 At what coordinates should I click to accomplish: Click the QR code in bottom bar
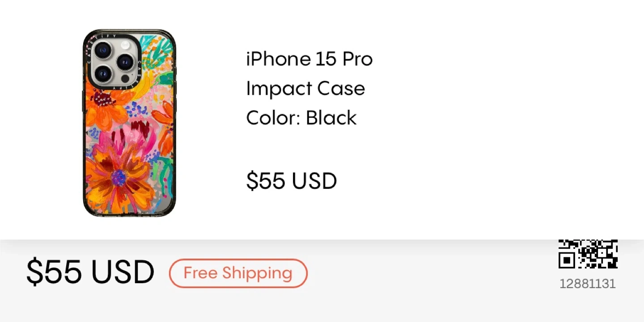tap(588, 254)
